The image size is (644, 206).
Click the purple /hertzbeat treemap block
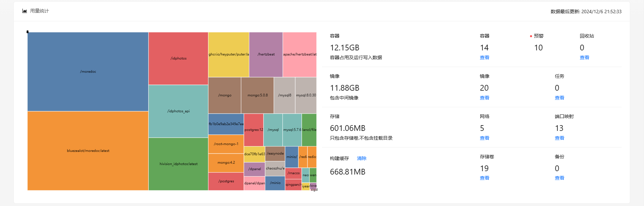pyautogui.click(x=266, y=54)
